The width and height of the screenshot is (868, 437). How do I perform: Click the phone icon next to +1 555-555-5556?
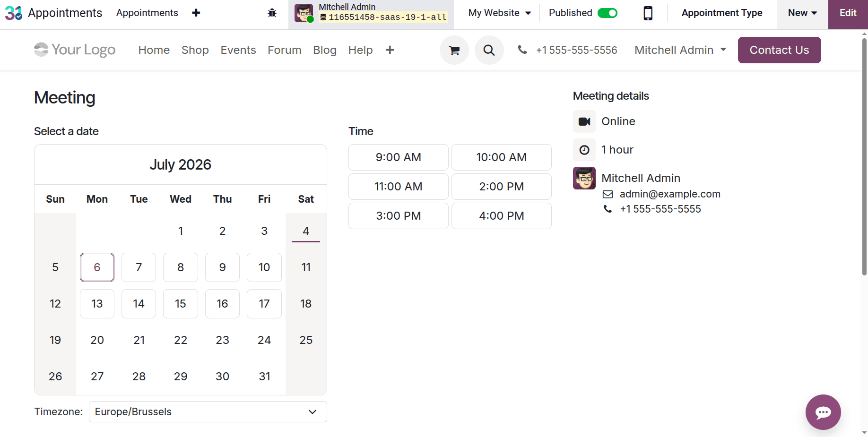522,50
